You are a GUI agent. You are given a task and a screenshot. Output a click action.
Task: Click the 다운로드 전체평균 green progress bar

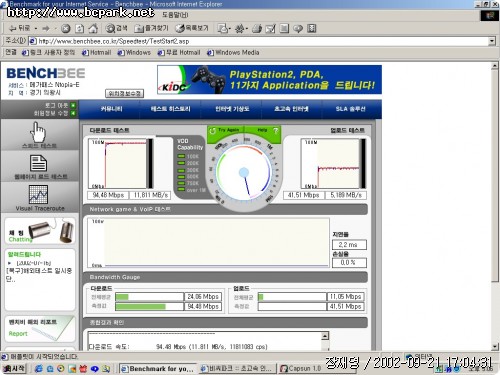(x=149, y=297)
